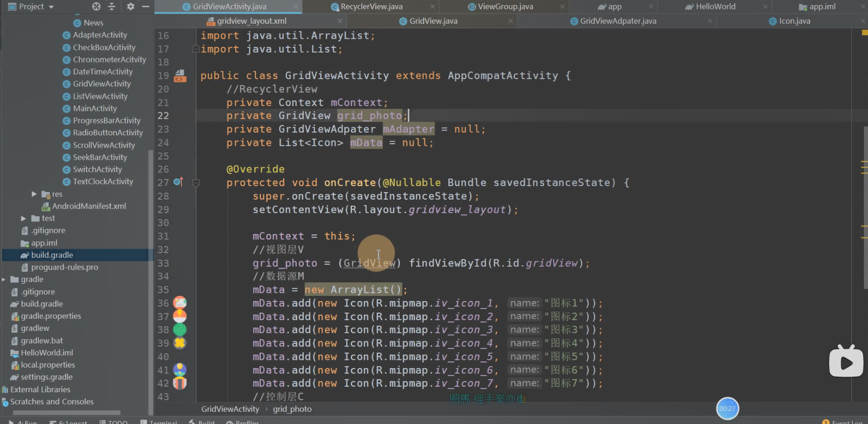
Task: Close the gridview_layout.xml tab
Action: coord(340,21)
